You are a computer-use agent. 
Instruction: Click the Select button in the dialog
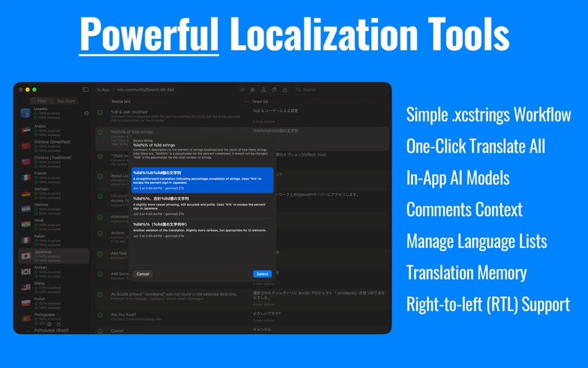click(x=262, y=273)
